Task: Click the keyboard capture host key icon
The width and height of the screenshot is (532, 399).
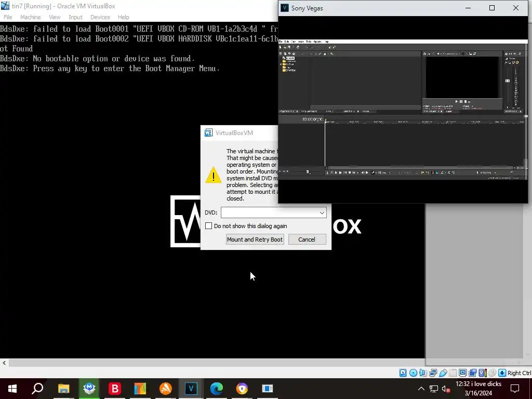Action: 502,373
